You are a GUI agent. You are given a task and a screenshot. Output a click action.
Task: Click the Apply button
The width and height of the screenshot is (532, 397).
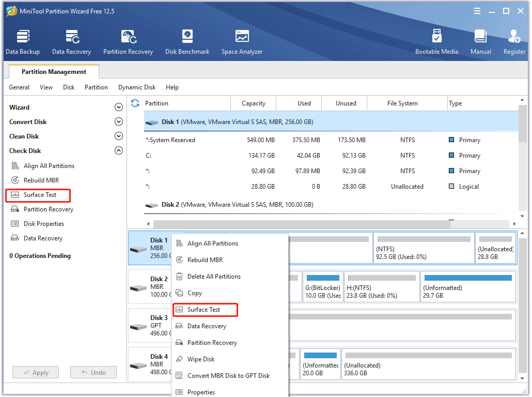pyautogui.click(x=35, y=372)
